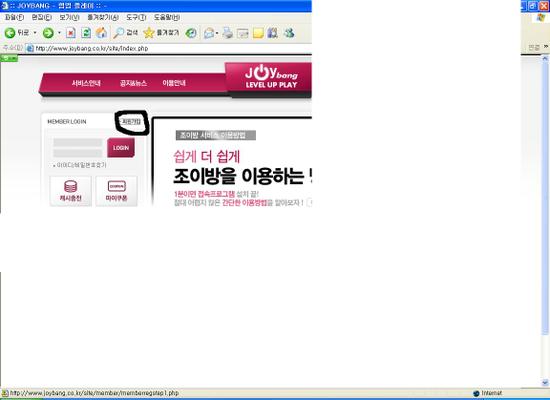Click the URL address bar field
550x400 pixels.
pyautogui.click(x=168, y=48)
